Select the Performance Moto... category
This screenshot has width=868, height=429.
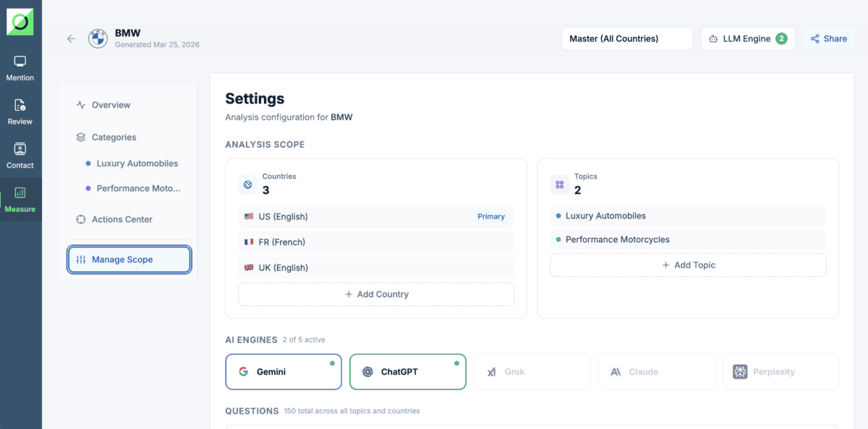click(x=132, y=188)
